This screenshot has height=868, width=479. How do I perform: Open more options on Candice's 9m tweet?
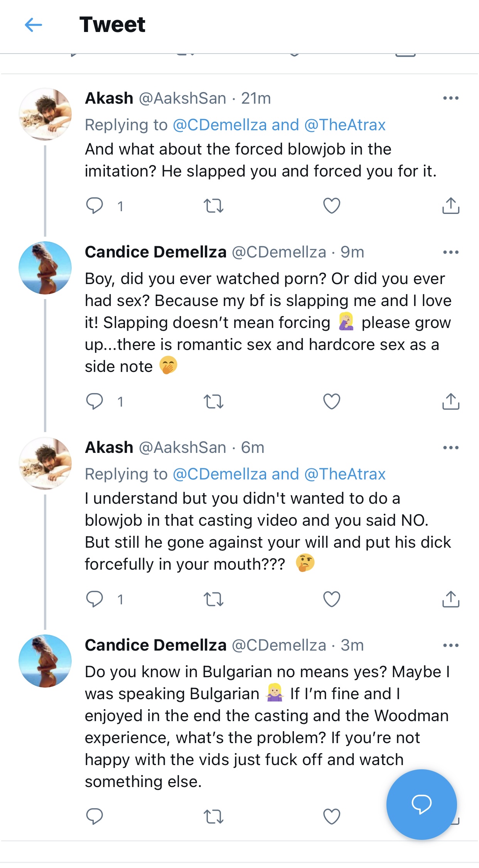click(450, 252)
